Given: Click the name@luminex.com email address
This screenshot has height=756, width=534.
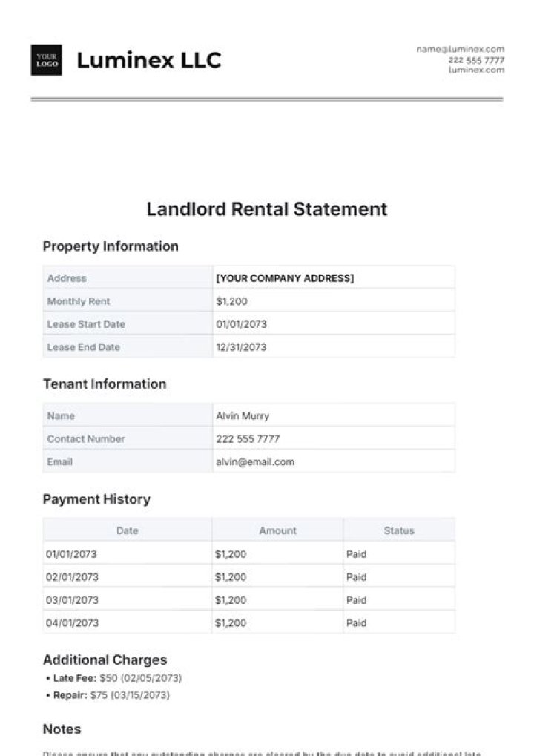Looking at the screenshot, I should (x=460, y=49).
